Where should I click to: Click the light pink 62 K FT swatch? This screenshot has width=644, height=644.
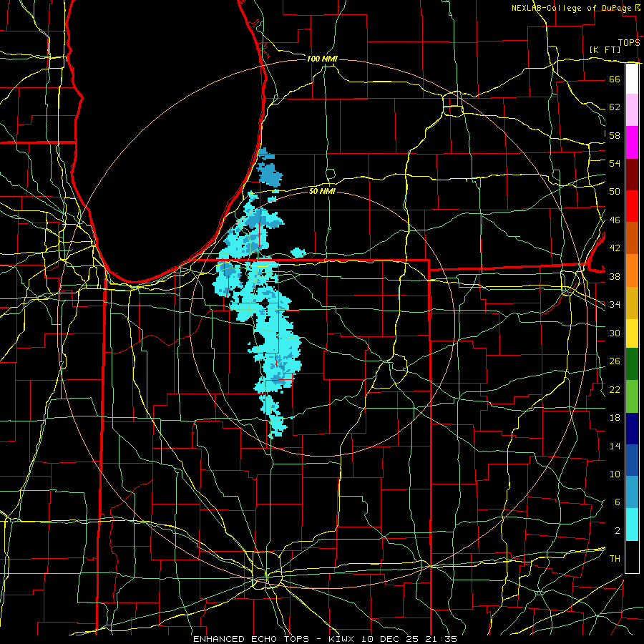(x=632, y=110)
